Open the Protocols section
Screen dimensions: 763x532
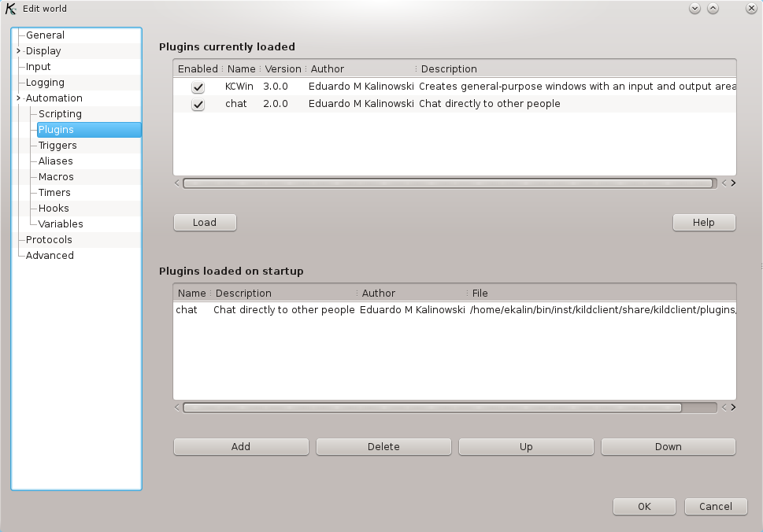48,239
